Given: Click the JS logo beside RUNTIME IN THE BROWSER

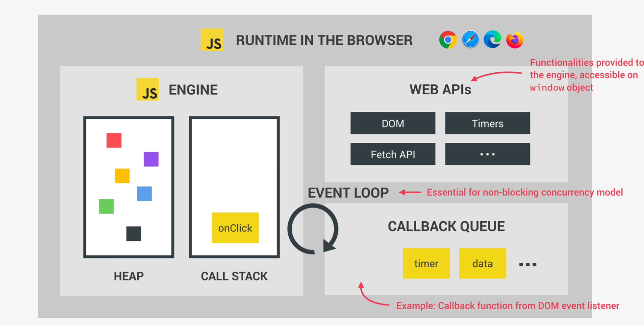Looking at the screenshot, I should (212, 39).
